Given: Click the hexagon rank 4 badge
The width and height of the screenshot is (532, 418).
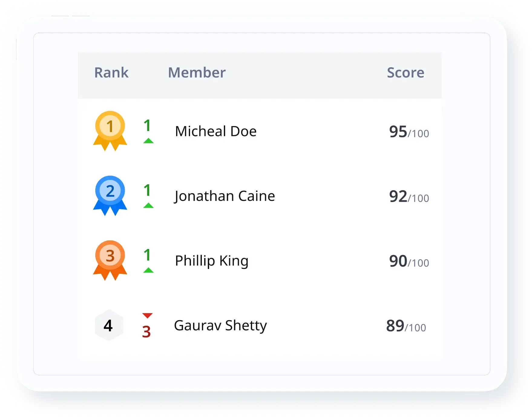Looking at the screenshot, I should [109, 326].
